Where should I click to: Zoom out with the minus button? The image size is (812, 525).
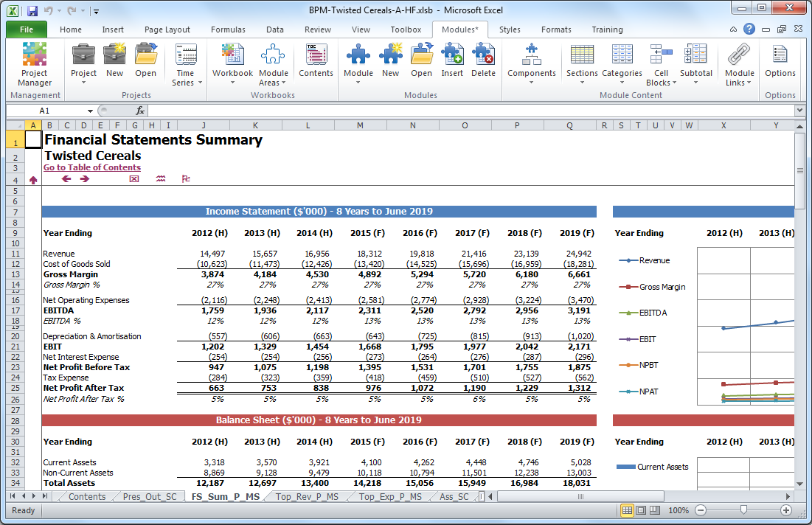(700, 510)
